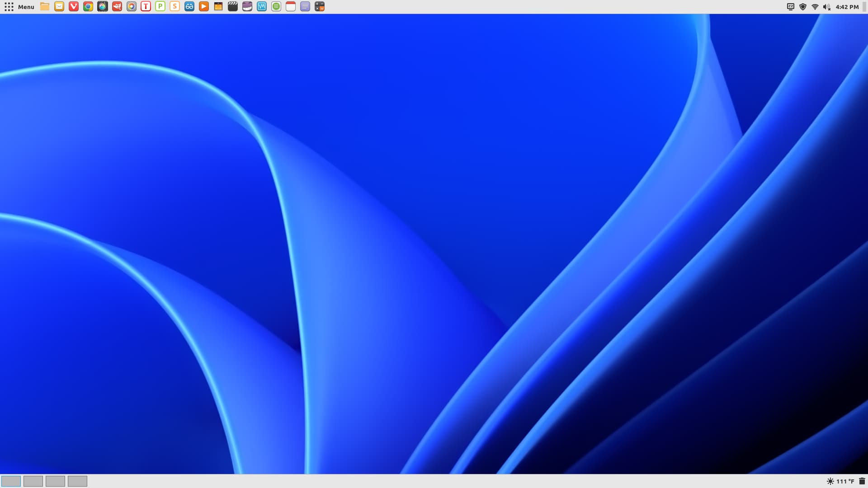Click the shield security tray icon
The image size is (868, 488).
[x=803, y=7]
